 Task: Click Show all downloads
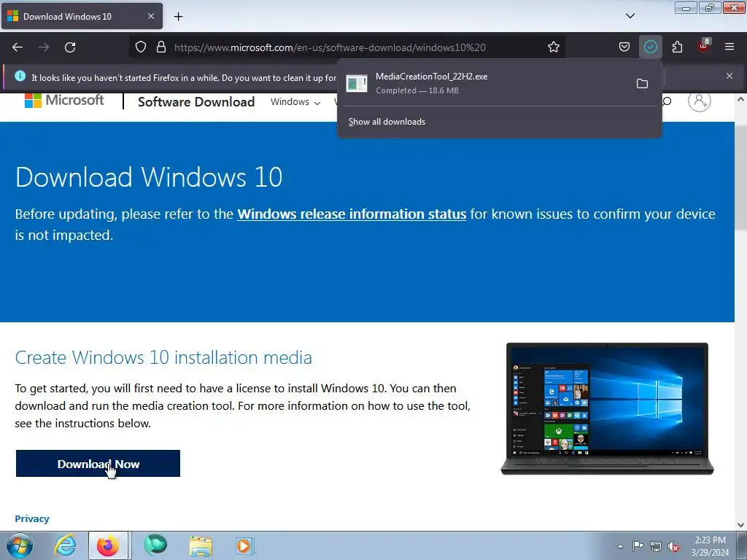coord(387,122)
